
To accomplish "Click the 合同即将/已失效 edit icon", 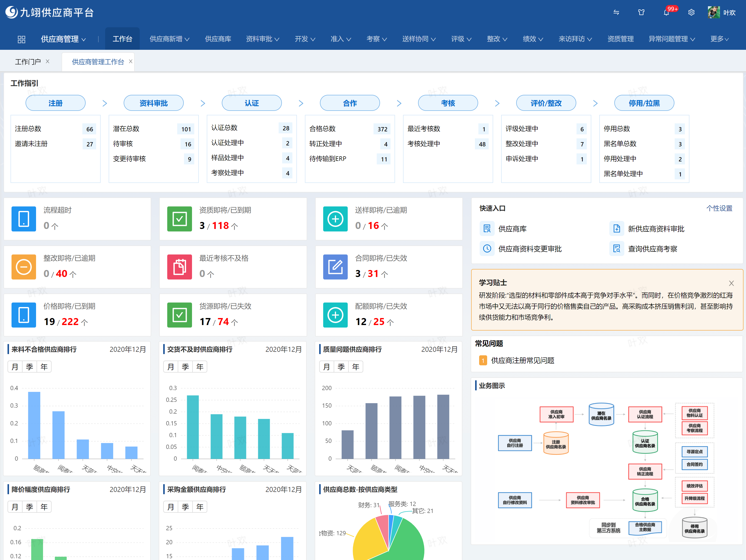I will tap(335, 267).
